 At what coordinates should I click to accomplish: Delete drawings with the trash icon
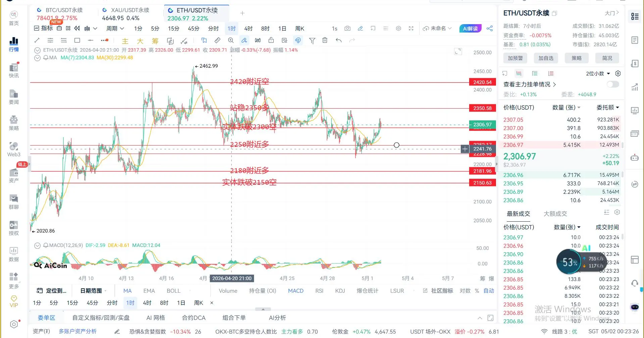click(x=325, y=41)
